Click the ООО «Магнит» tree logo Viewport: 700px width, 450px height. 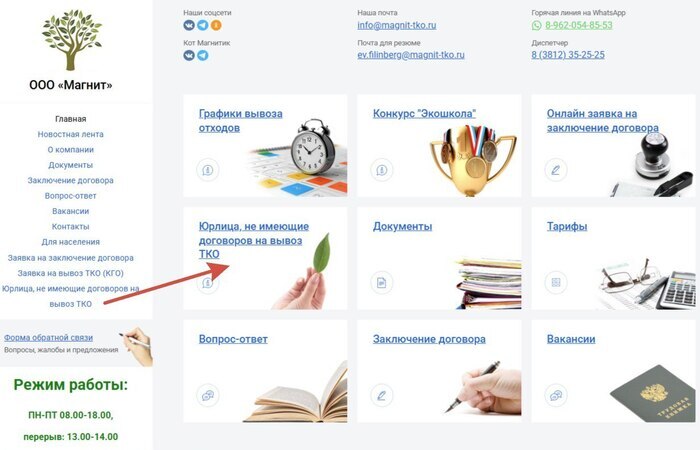point(71,40)
